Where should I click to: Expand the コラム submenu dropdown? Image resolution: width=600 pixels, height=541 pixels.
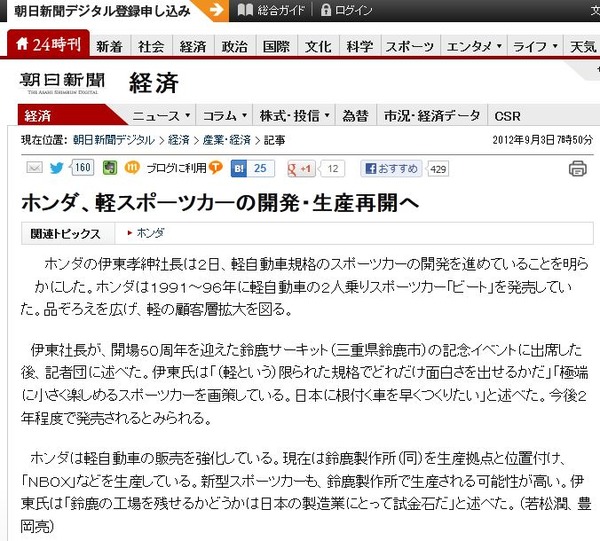(x=225, y=115)
